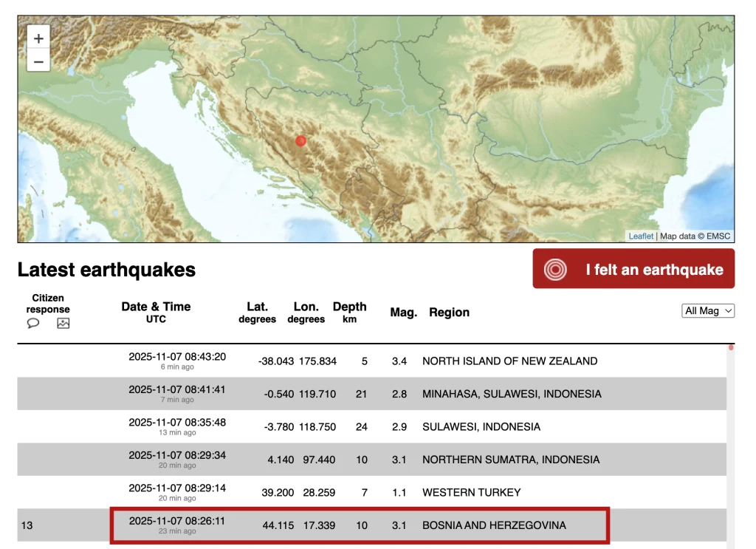Open the All Mag magnitude filter dropdown
The width and height of the screenshot is (756, 549).
[707, 311]
